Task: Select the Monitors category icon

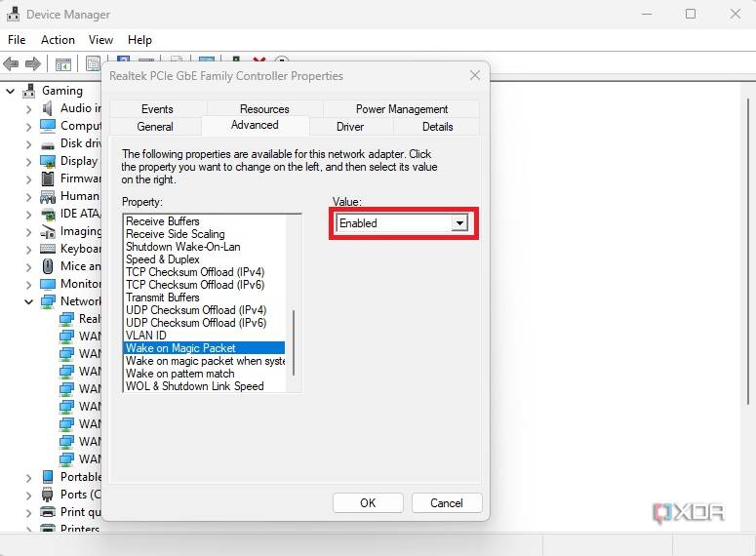Action: coord(48,284)
